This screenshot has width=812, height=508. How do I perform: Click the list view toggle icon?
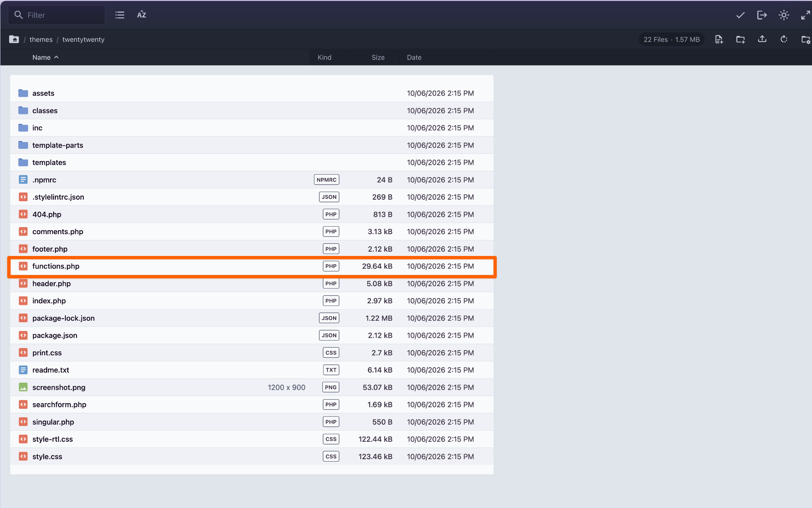pos(120,15)
